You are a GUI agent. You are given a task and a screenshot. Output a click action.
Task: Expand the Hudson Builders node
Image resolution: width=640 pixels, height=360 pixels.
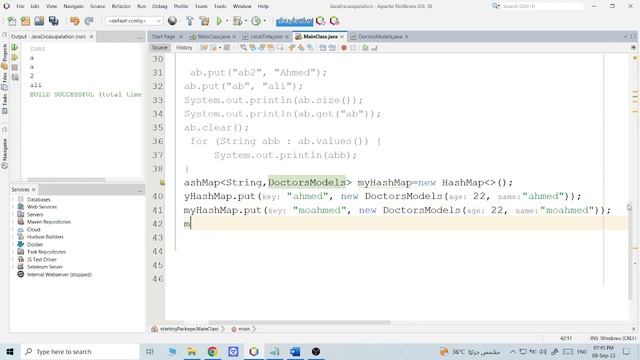13,237
